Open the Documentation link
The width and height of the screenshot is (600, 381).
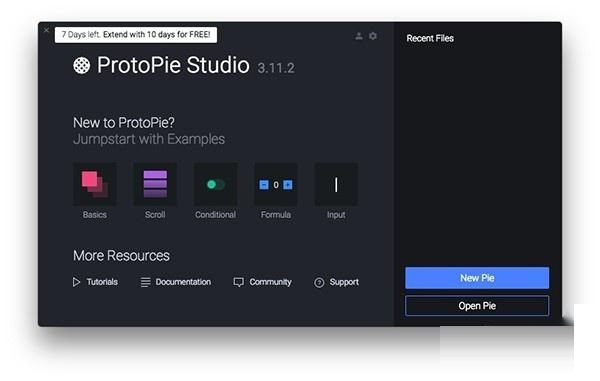pos(183,282)
